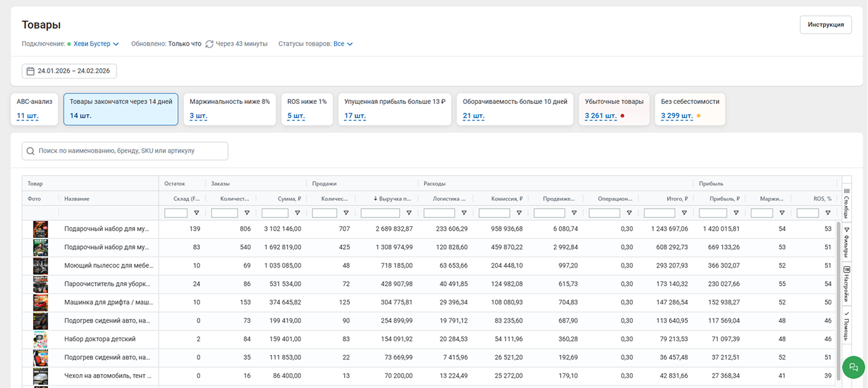Click the filter funnel under the Склад column

coord(196,213)
